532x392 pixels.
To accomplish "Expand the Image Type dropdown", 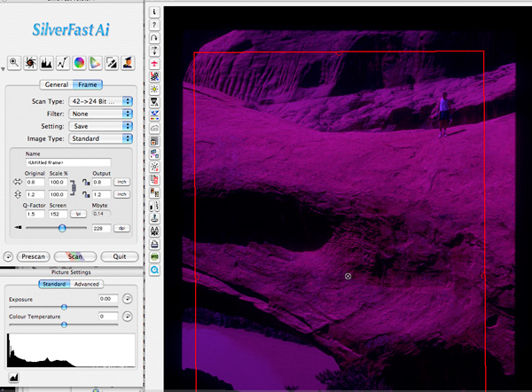I will [x=100, y=138].
